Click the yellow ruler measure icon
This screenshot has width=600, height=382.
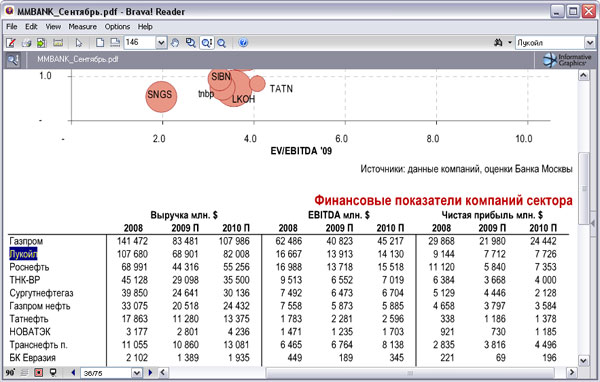pyautogui.click(x=58, y=42)
